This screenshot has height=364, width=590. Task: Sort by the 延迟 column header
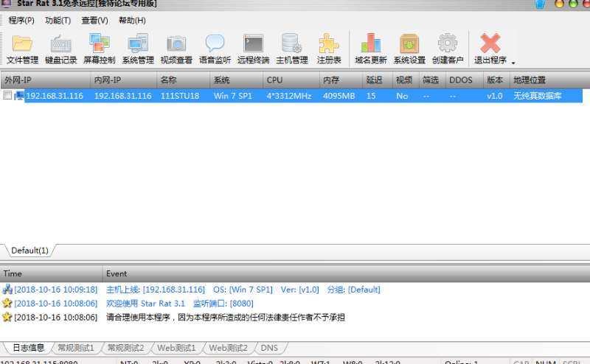click(x=378, y=80)
